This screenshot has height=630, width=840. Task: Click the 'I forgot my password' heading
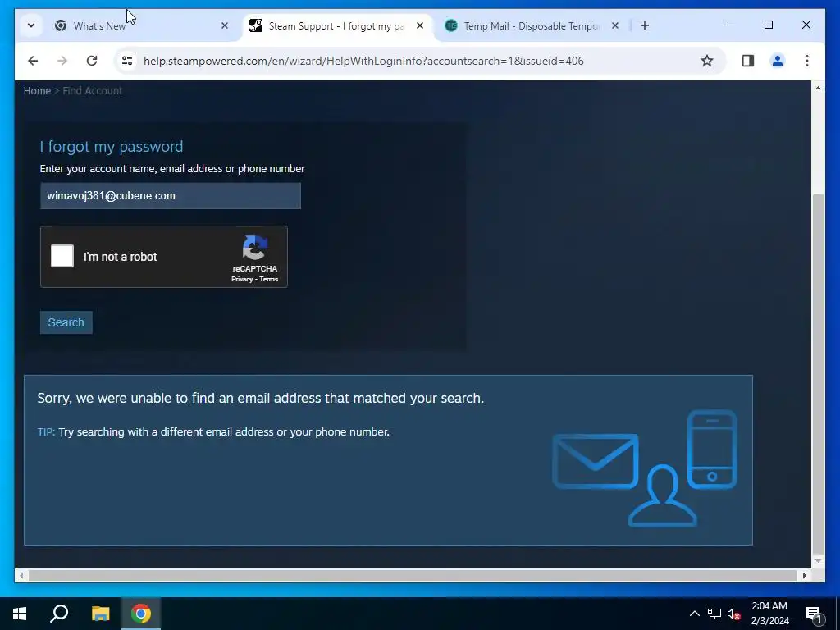112,146
